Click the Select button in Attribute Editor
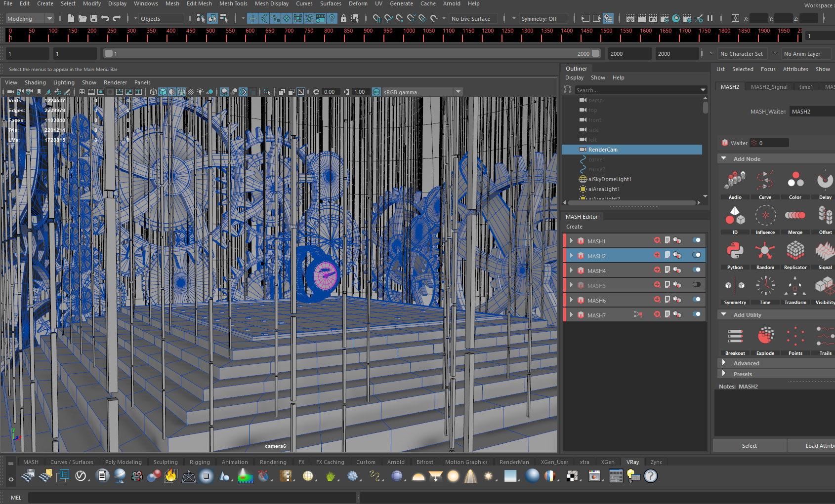835x504 pixels. tap(749, 446)
